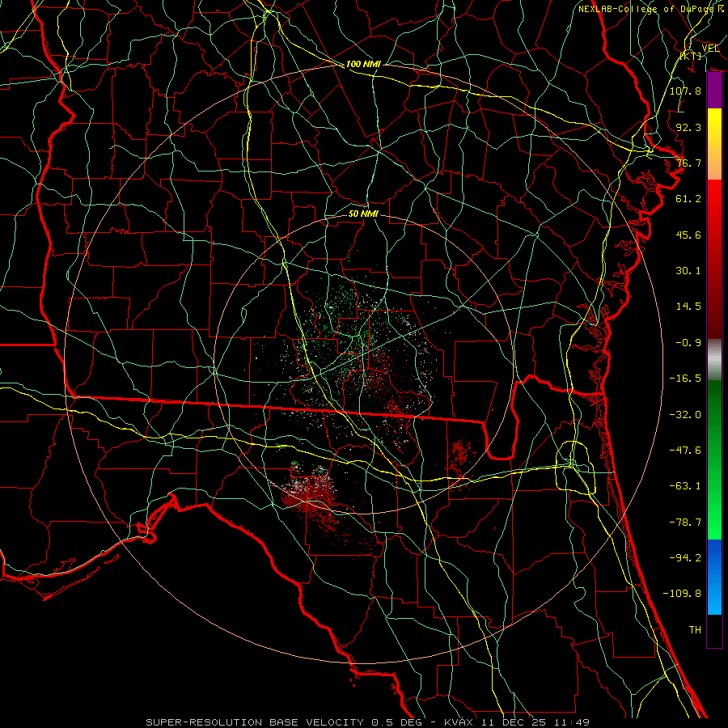Viewport: 728px width, 728px height.
Task: Click the 14.5 velocity scale value
Action: [688, 307]
